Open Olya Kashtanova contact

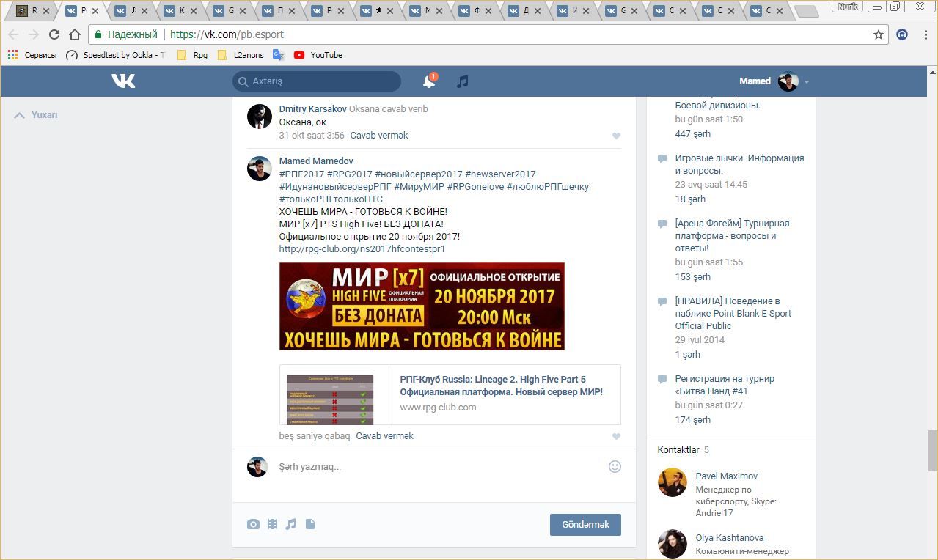pyautogui.click(x=730, y=538)
